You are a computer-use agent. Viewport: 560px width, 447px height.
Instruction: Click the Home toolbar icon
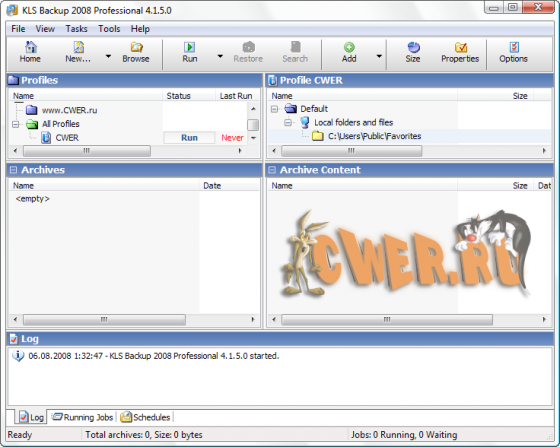coord(30,47)
